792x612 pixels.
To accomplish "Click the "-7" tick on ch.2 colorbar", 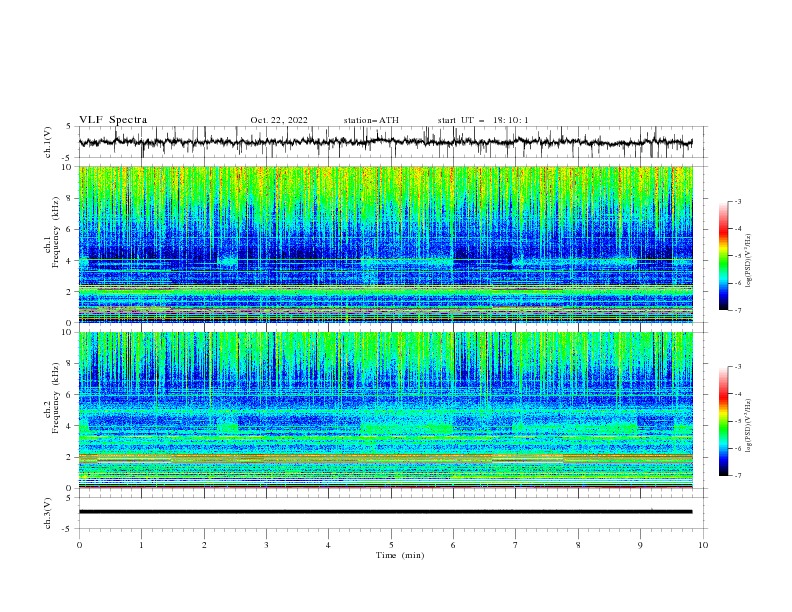I will (x=737, y=476).
